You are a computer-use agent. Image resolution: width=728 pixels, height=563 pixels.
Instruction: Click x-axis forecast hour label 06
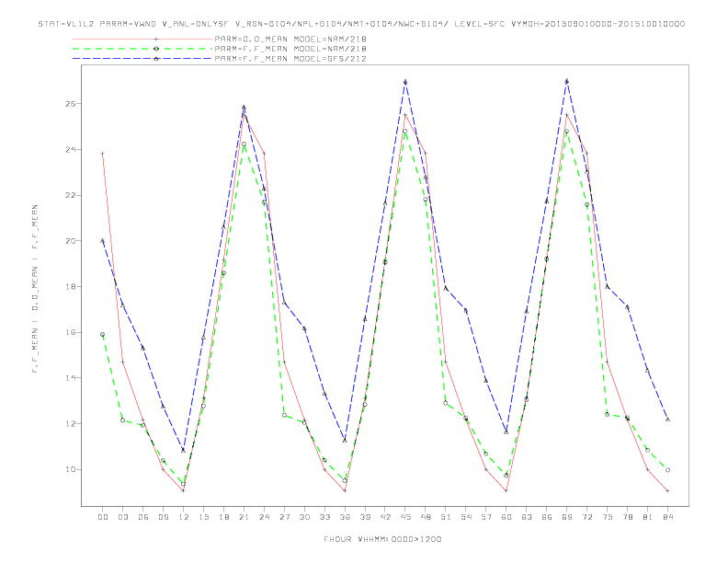[143, 517]
